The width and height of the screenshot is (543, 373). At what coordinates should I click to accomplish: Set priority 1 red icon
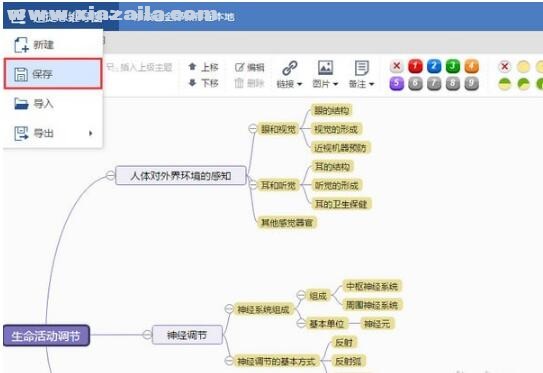416,66
